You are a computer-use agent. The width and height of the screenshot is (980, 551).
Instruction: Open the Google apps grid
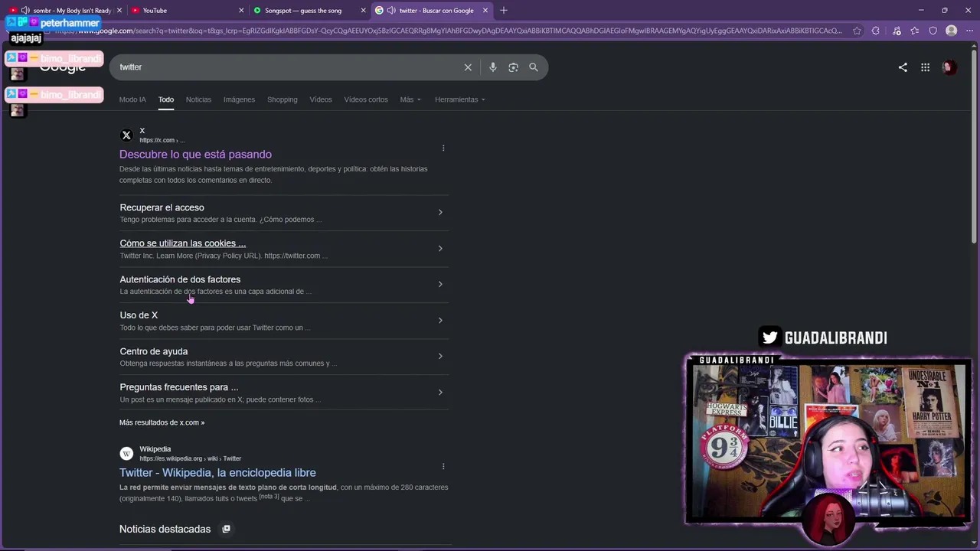(925, 67)
